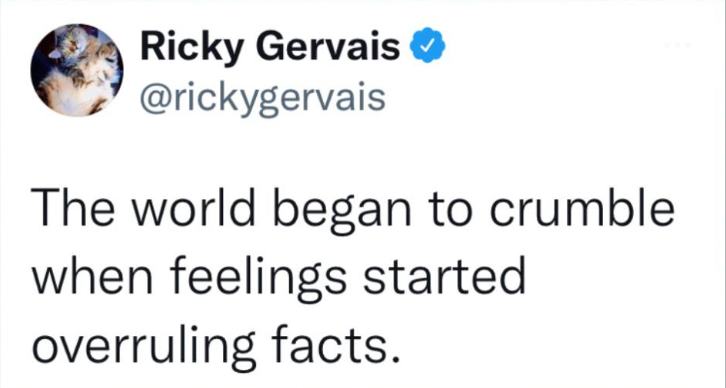Click the blue verified checkmark badge
The height and width of the screenshot is (388, 726).
click(428, 45)
